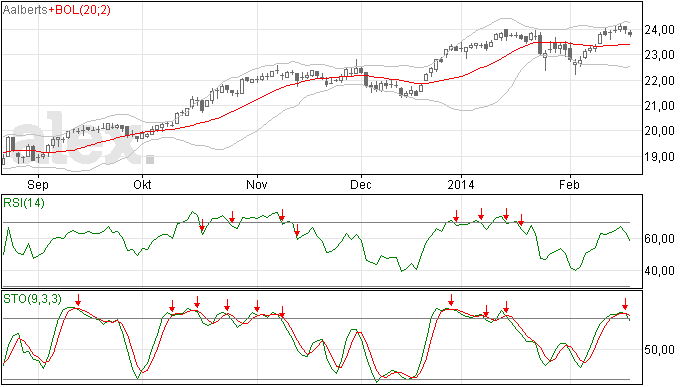Click the Aalberts chart title label
690x387 pixels.
25,9
